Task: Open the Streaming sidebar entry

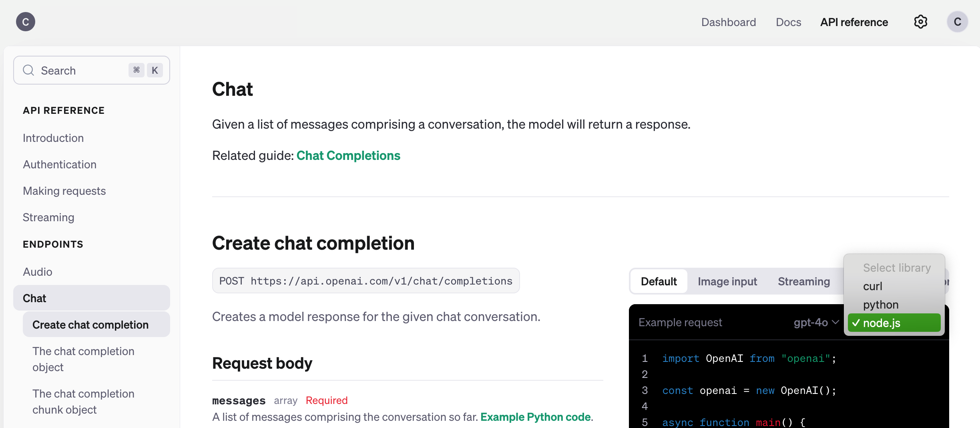Action: (x=48, y=217)
